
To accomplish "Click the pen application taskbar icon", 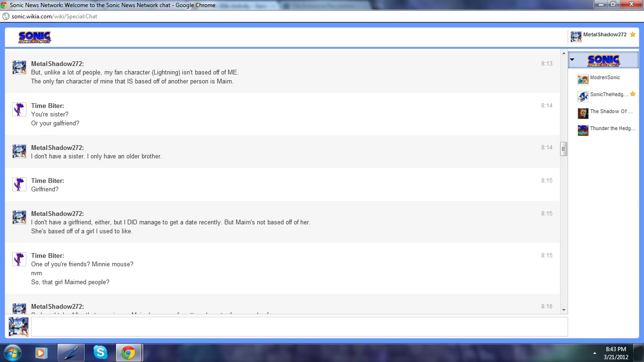I will 71,353.
